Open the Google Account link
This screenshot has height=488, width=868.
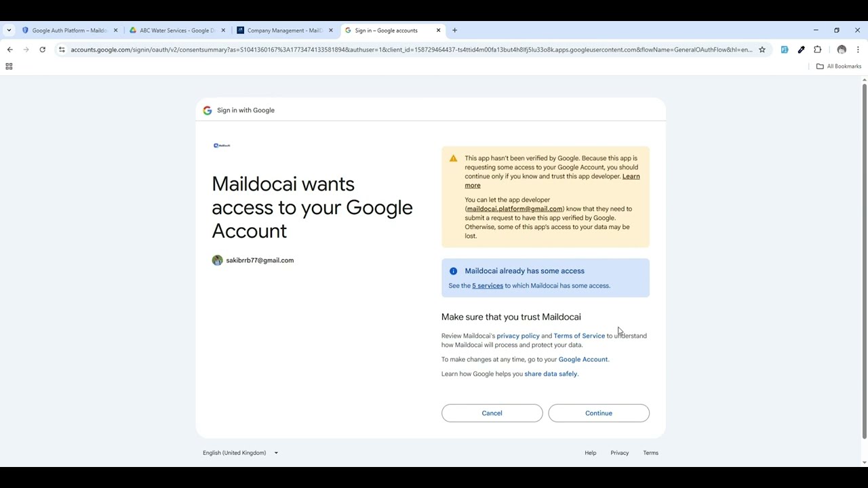pos(583,359)
